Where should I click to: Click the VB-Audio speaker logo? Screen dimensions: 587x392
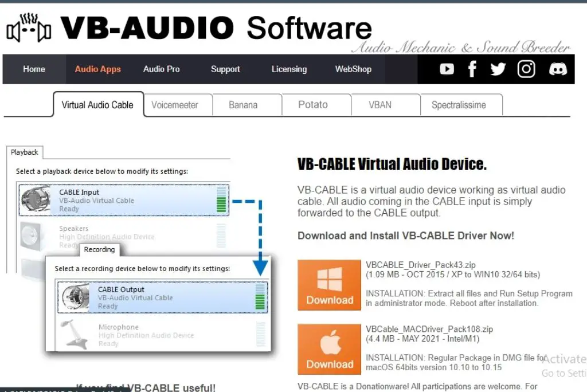(29, 28)
